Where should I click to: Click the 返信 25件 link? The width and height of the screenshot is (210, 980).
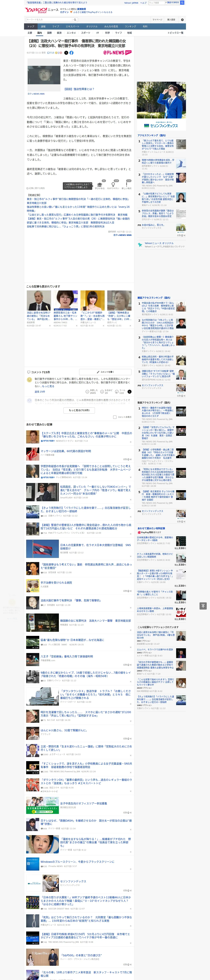coord(40,392)
